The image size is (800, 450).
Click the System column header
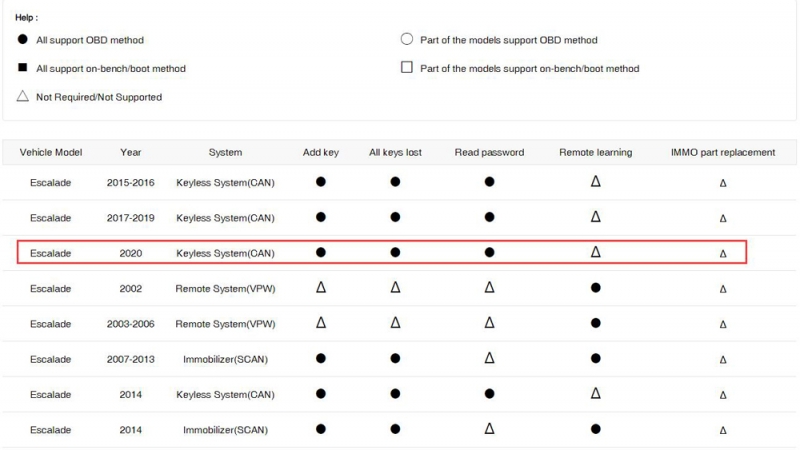pos(225,152)
